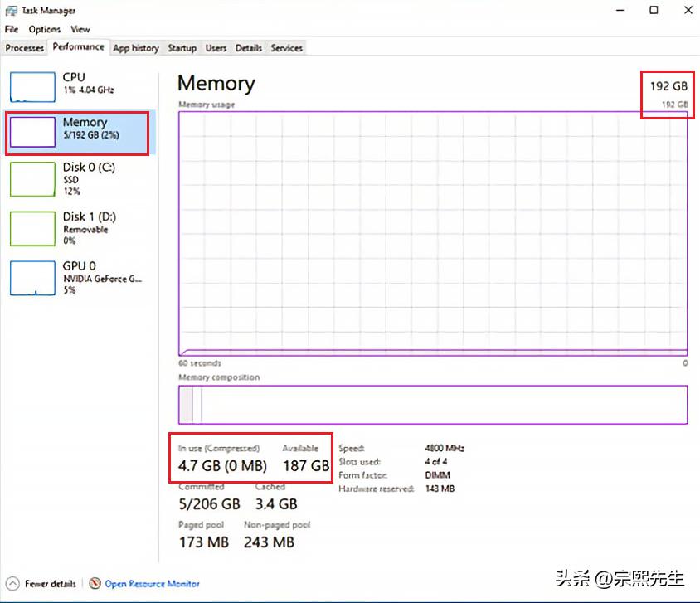Open the File menu

pyautogui.click(x=12, y=29)
